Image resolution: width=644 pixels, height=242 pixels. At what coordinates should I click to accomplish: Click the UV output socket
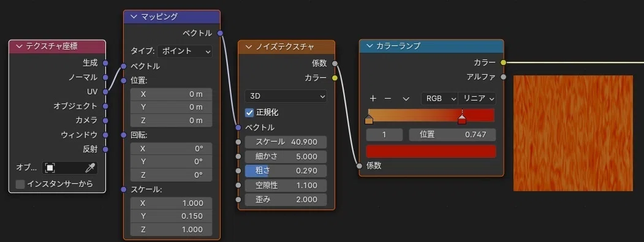pyautogui.click(x=105, y=92)
